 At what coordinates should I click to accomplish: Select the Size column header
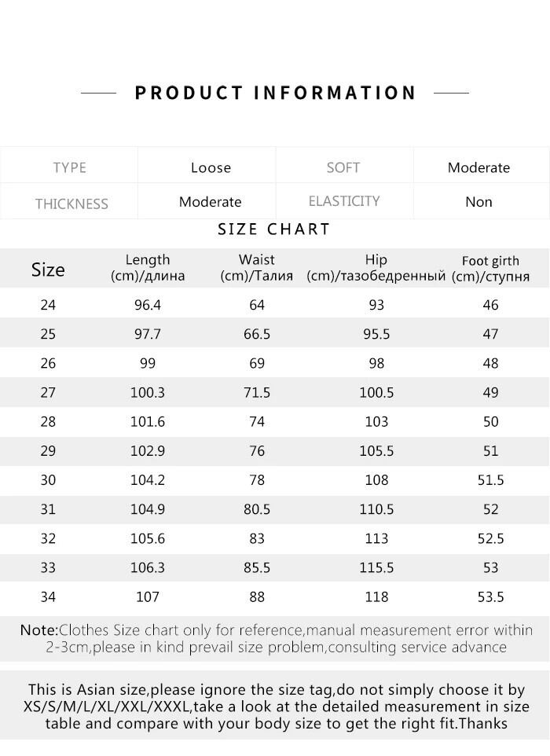tap(48, 270)
